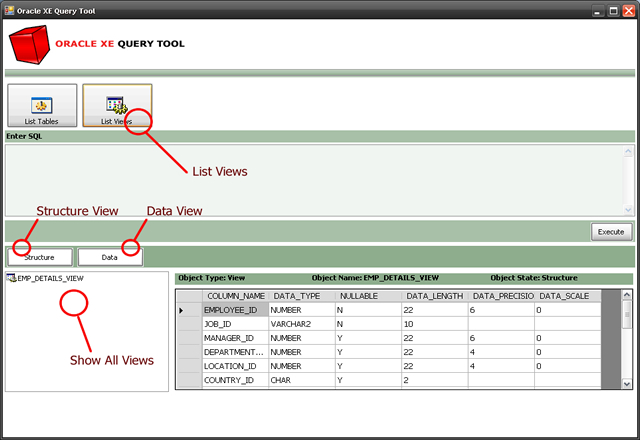Image resolution: width=640 pixels, height=440 pixels.
Task: Sort by NULLABLE column header
Action: tap(369, 296)
